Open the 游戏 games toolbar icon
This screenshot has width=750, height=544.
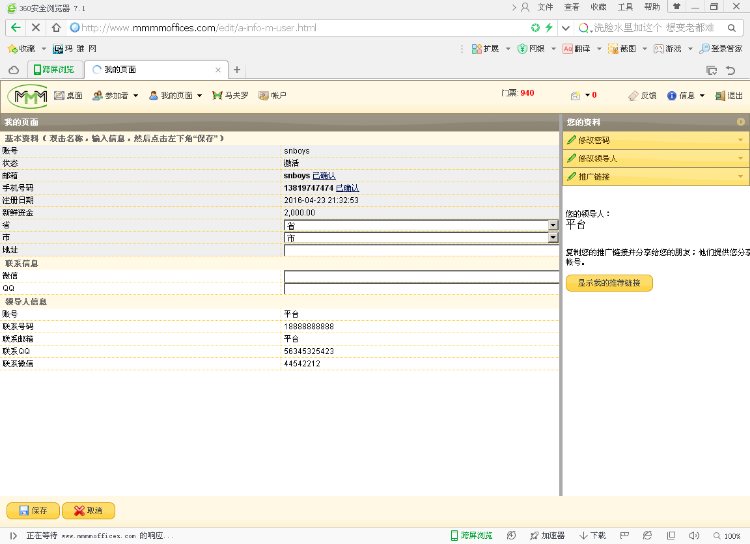click(x=667, y=48)
